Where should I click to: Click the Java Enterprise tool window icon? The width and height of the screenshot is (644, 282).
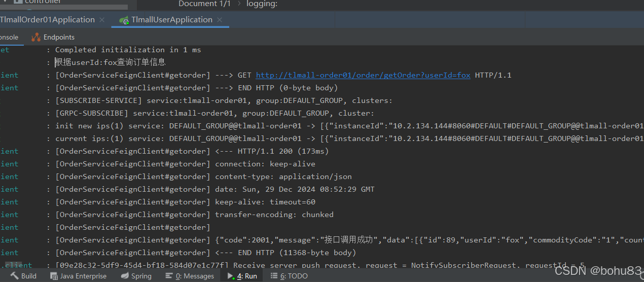(54, 276)
